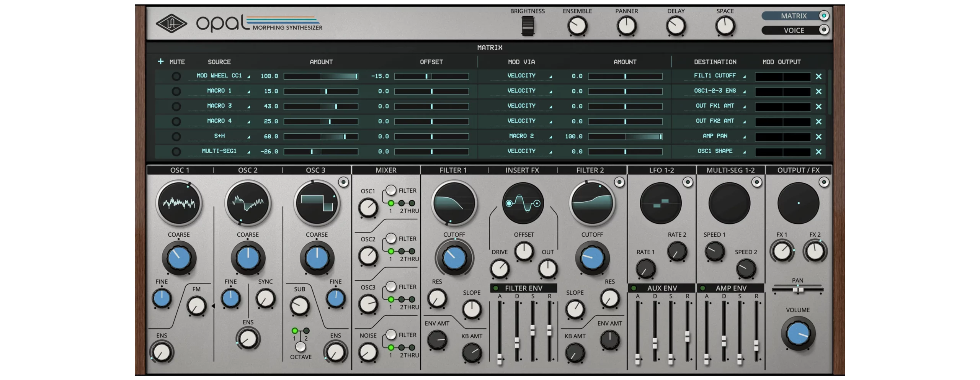980x380 pixels.
Task: Toggle the OSC1 filter routing switch
Action: click(391, 190)
